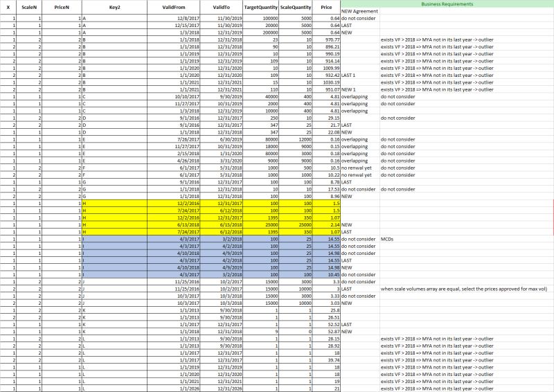Select the price cell 25.8
Viewport: 554px width, 392px height.
(x=326, y=310)
